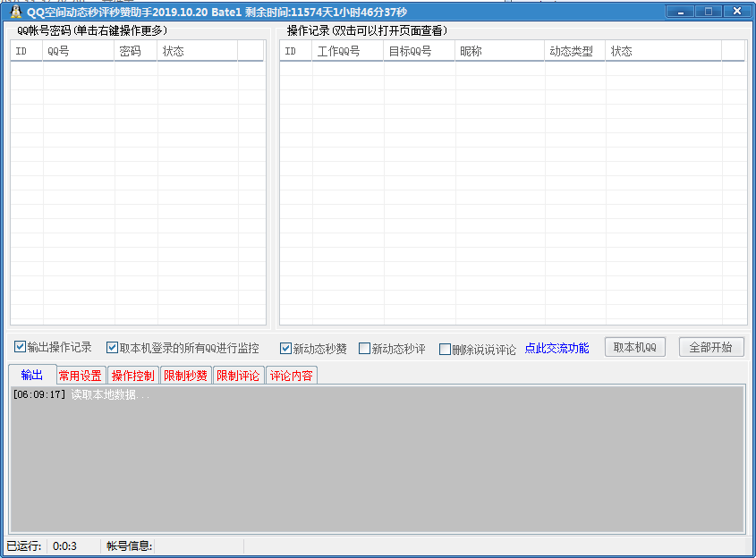View the 评论内容 tab

pyautogui.click(x=291, y=376)
